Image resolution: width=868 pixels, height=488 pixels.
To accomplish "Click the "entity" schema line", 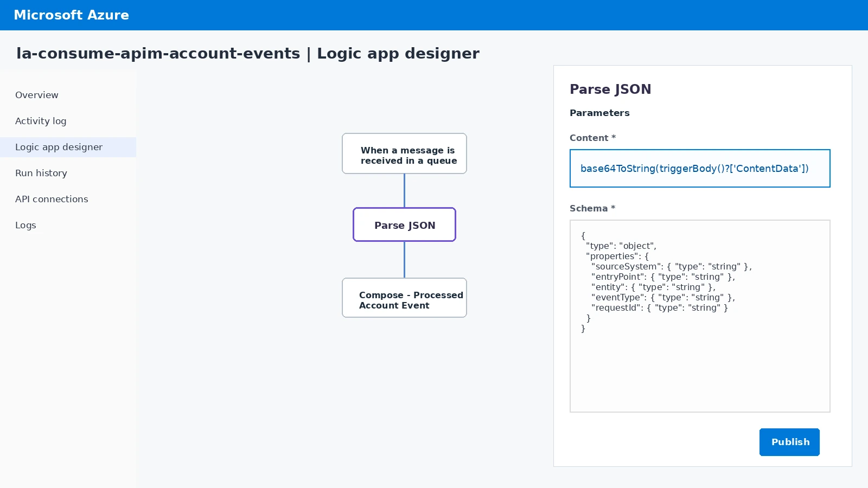I will click(654, 287).
